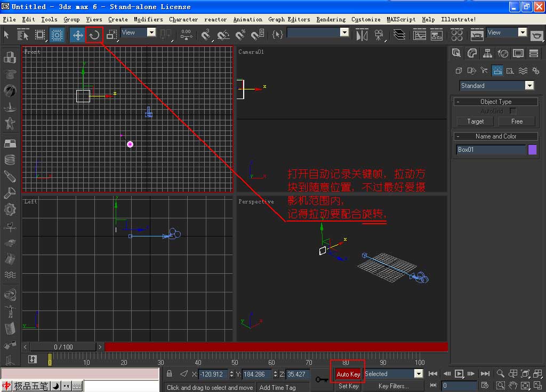This screenshot has width=546, height=392.
Task: Select the Lights category icon
Action: click(484, 71)
